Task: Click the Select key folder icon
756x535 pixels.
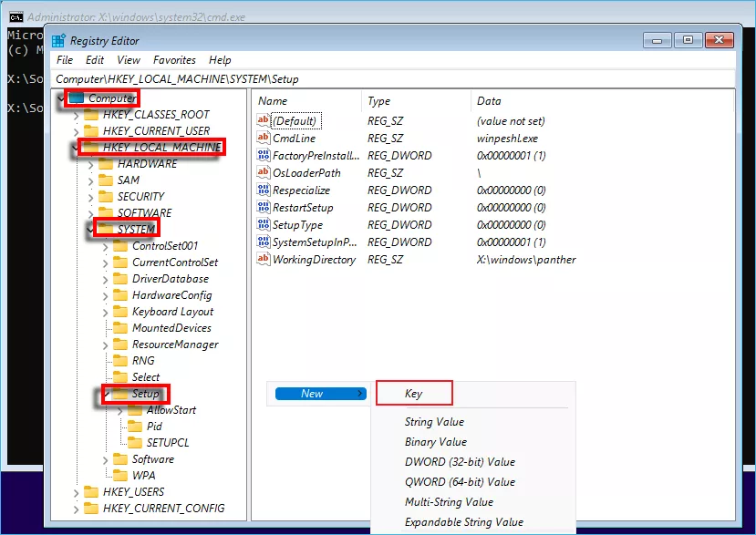Action: [120, 377]
